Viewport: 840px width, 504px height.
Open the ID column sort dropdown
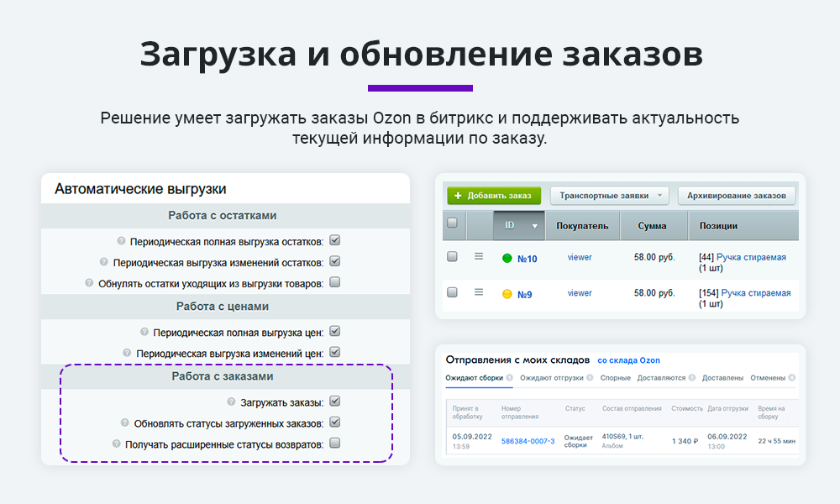[534, 226]
